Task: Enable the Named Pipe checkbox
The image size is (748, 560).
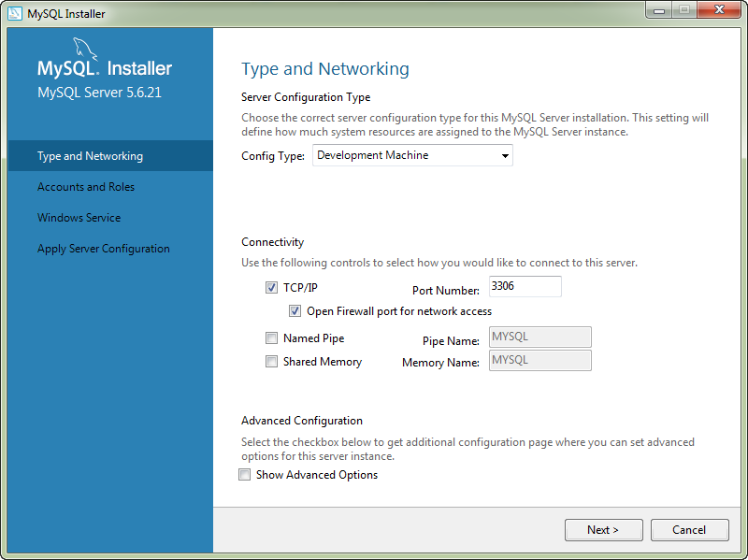Action: click(271, 337)
